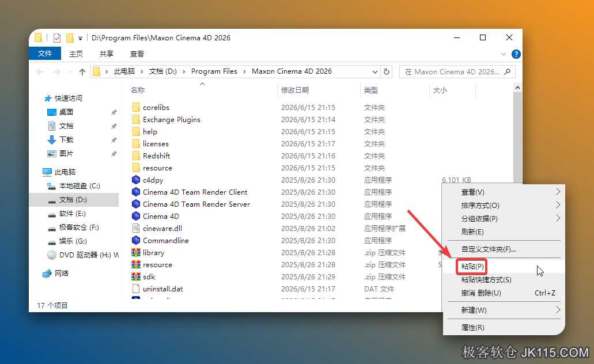The height and width of the screenshot is (364, 594).
Task: Click the licenses folder icon
Action: point(136,143)
